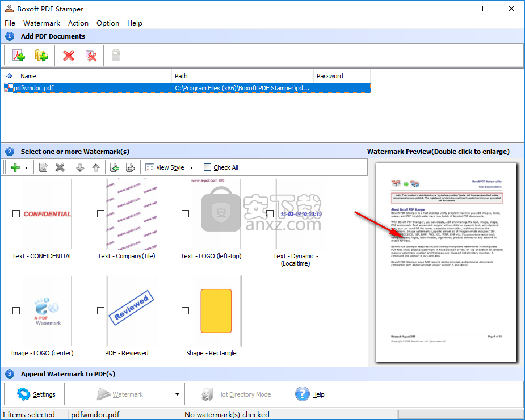Click the Image - LOGO (center) label
This screenshot has height=420, width=525.
pyautogui.click(x=42, y=353)
